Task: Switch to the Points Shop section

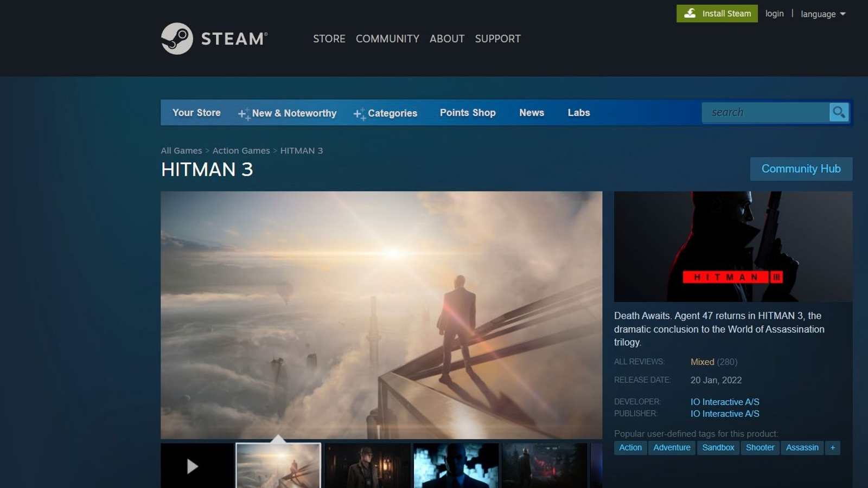Action: [x=467, y=112]
